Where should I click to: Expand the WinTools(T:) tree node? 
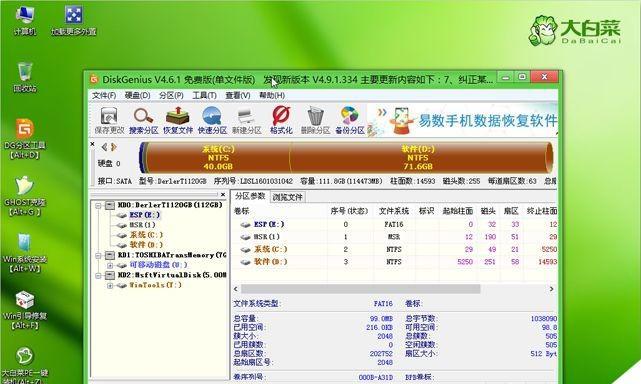(110, 285)
